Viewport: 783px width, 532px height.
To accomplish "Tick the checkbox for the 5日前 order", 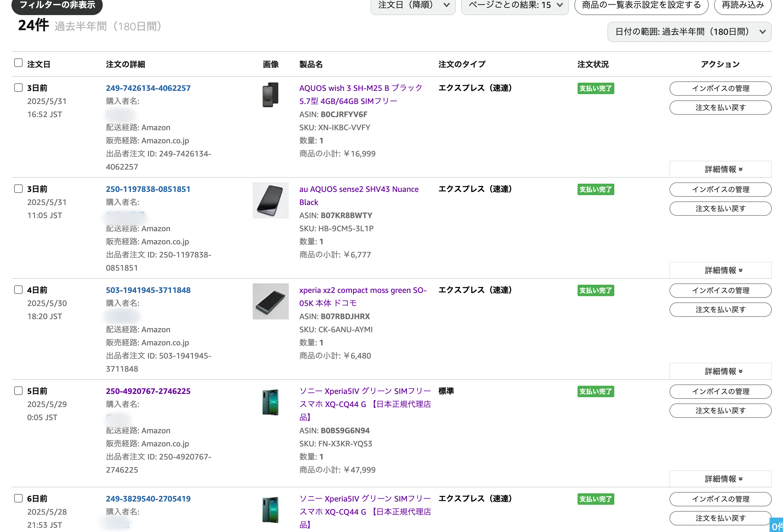I will (18, 391).
